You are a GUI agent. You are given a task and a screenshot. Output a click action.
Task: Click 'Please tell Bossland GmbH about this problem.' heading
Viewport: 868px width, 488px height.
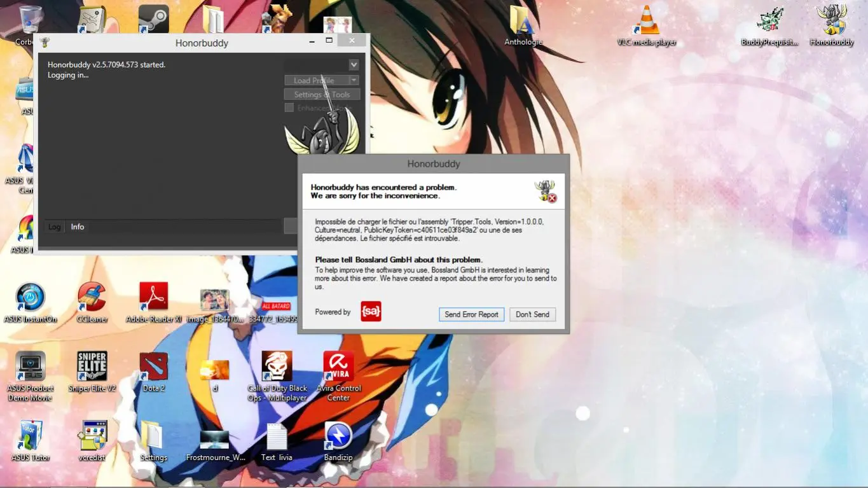[399, 260]
